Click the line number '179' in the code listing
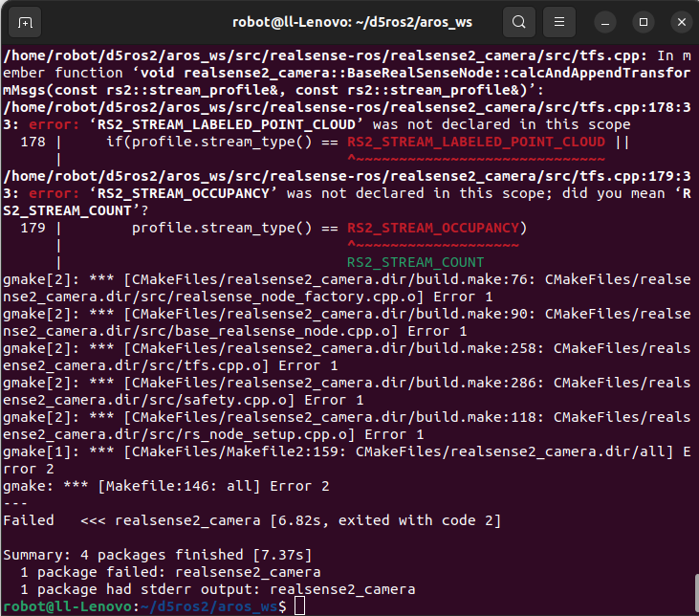The width and height of the screenshot is (699, 616). [33, 228]
